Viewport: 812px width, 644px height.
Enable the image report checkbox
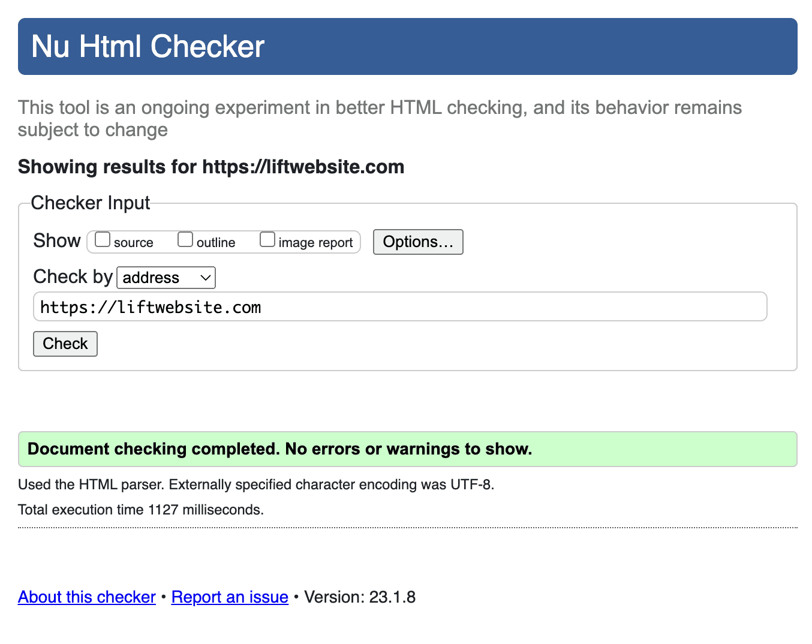click(x=267, y=240)
